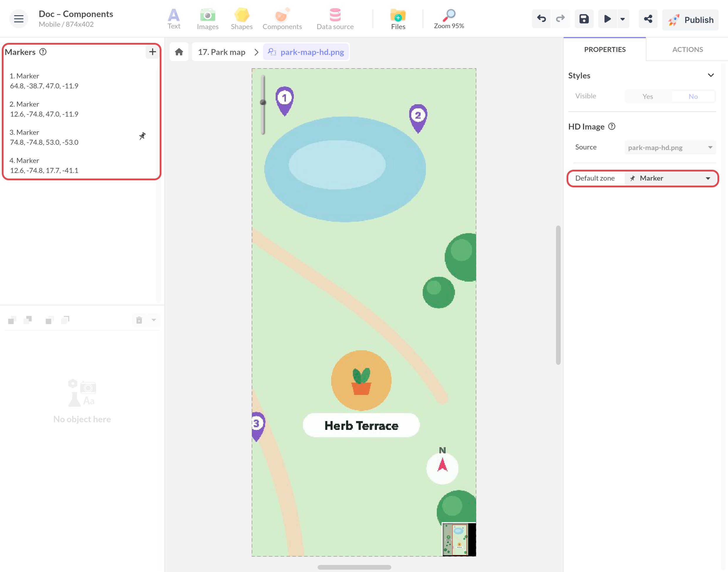728x572 pixels.
Task: Open the hamburger main menu
Action: (x=19, y=19)
